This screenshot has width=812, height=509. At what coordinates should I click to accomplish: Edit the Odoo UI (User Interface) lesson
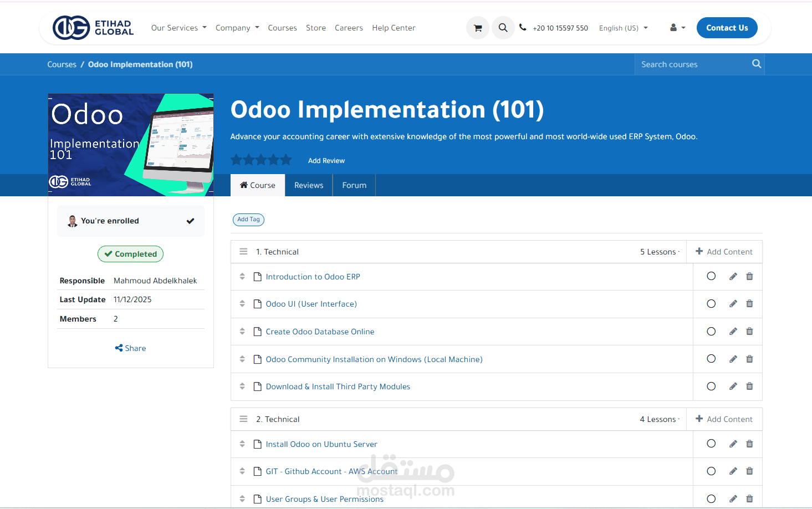point(733,304)
